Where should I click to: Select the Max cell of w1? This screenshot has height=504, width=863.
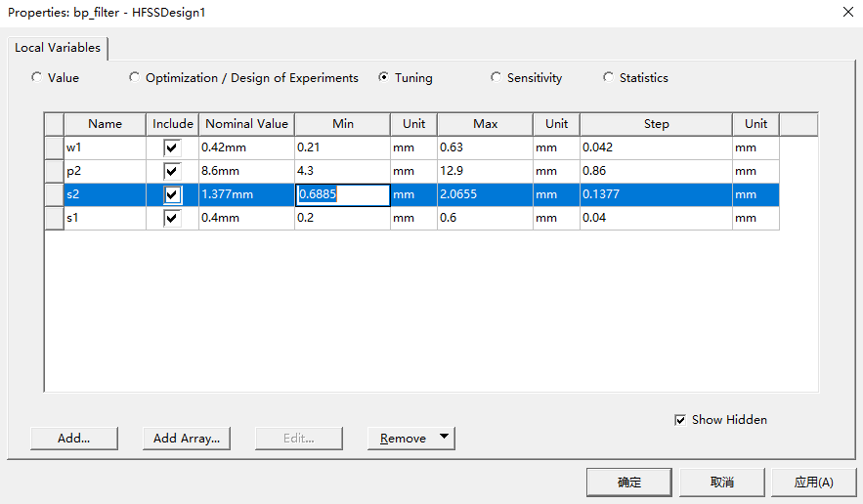(484, 147)
